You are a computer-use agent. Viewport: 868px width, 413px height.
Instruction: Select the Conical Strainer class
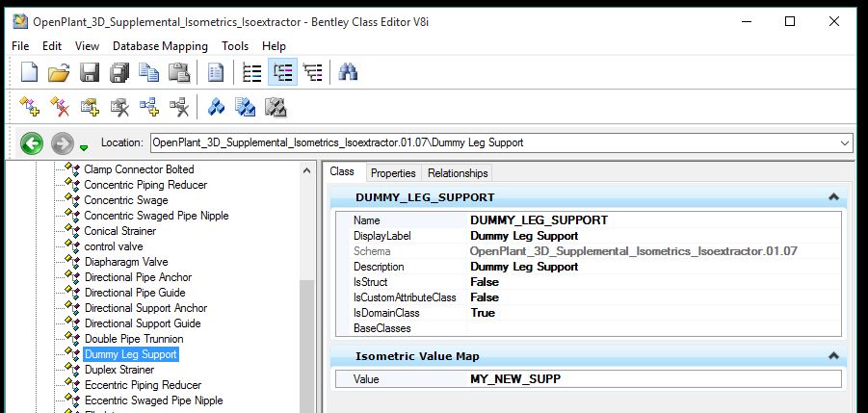click(120, 231)
